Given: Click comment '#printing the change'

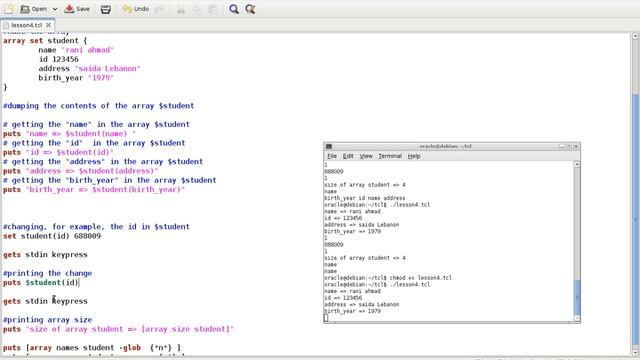Looking at the screenshot, I should click(47, 273).
